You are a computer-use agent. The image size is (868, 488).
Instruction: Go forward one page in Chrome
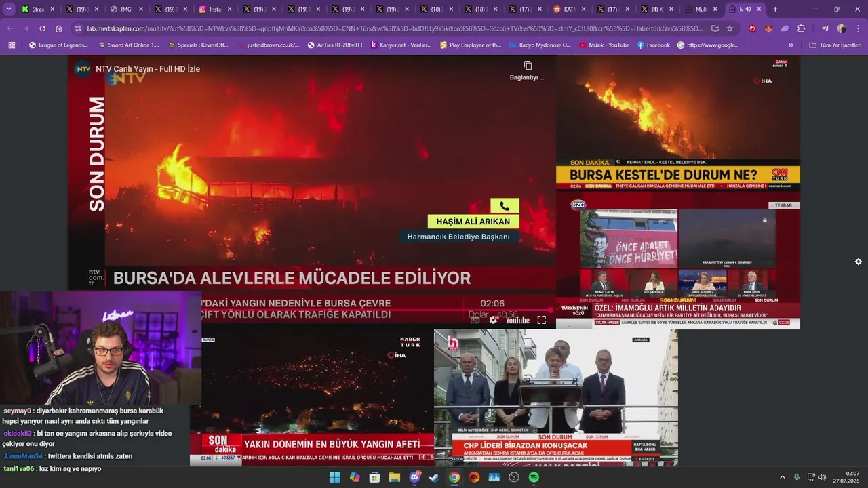coord(26,28)
